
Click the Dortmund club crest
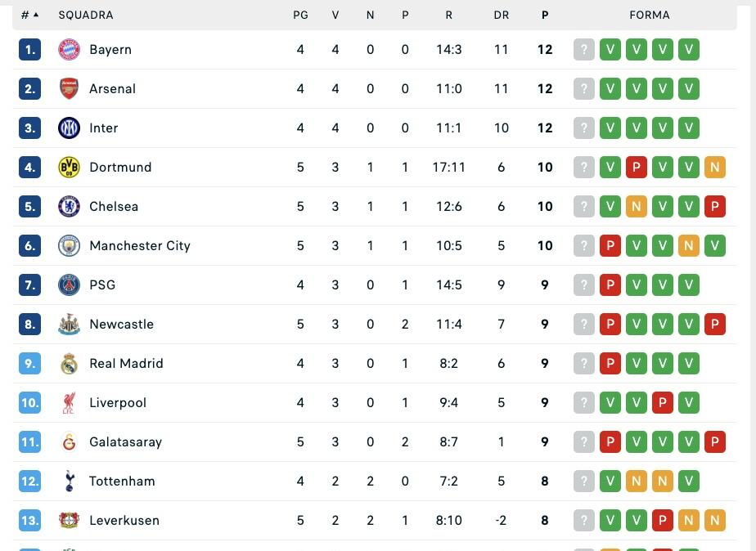pyautogui.click(x=70, y=167)
